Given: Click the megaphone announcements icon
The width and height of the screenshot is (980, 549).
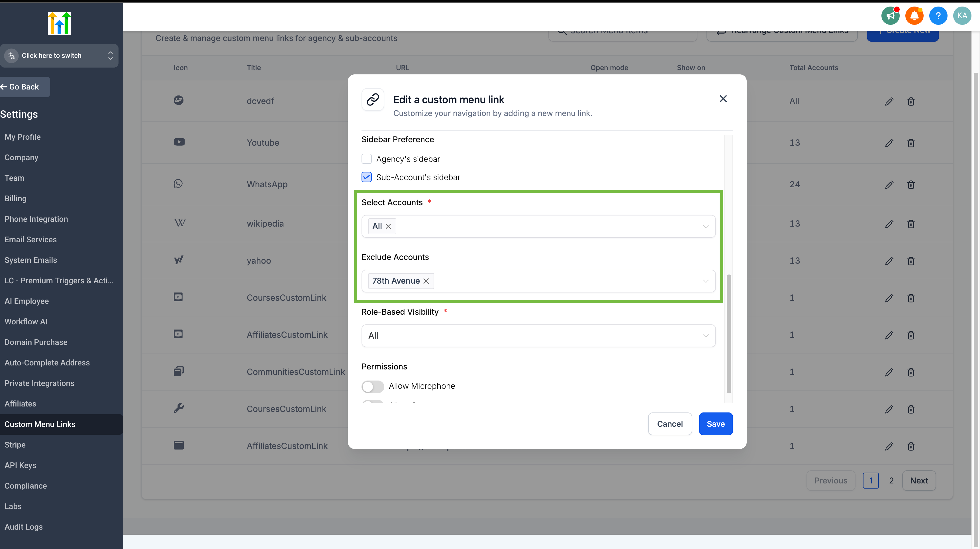Looking at the screenshot, I should [890, 16].
